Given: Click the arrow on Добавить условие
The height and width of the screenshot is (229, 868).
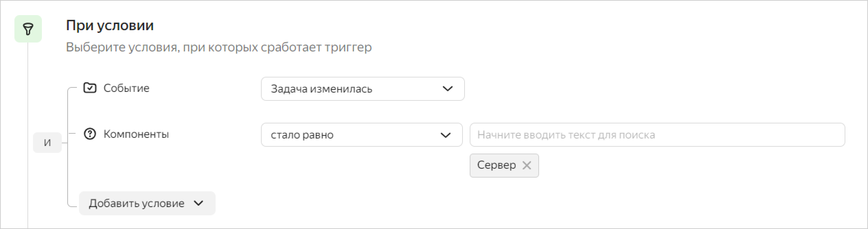Looking at the screenshot, I should 198,203.
